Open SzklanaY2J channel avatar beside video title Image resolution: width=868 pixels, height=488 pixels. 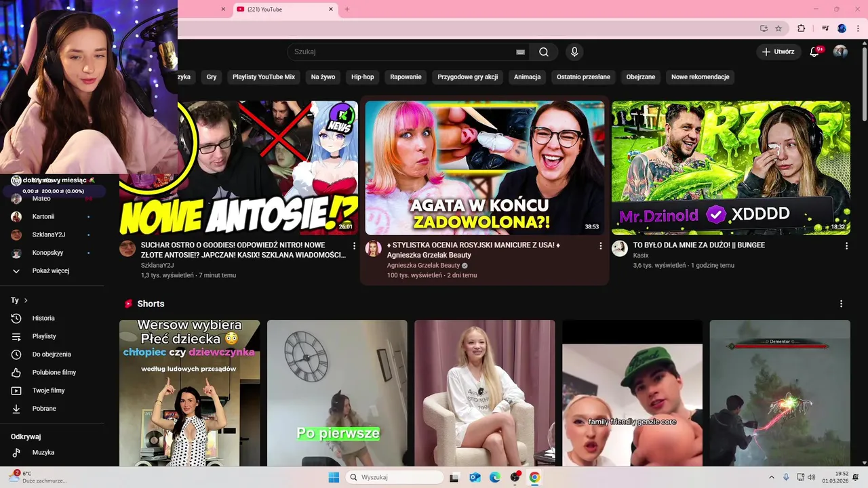click(127, 248)
